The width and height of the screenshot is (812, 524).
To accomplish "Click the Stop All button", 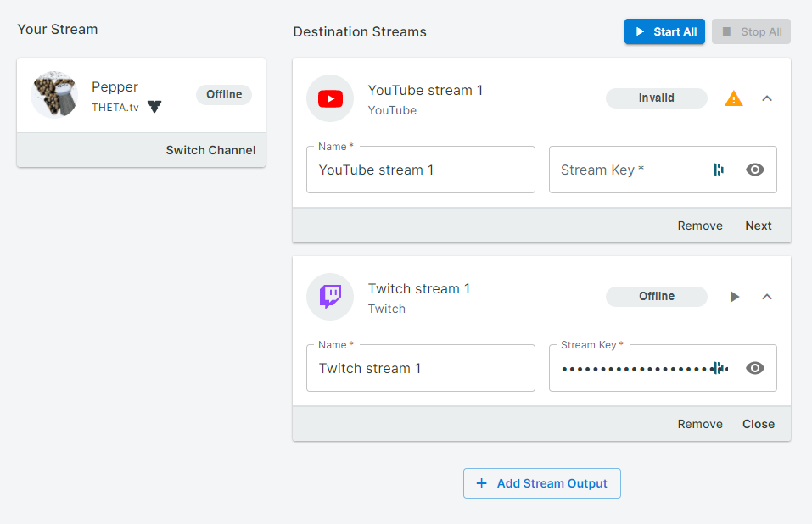I will tap(752, 31).
